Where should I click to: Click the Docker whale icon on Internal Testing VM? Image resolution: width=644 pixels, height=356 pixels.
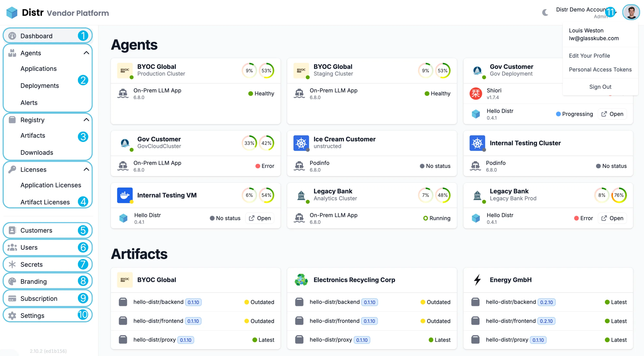click(x=125, y=195)
